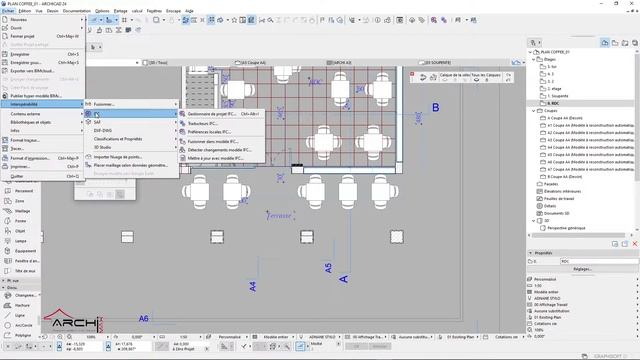Screen dimensions: 640x360
Task: Open View Map folder icon in Navigator
Action: click(615, 42)
